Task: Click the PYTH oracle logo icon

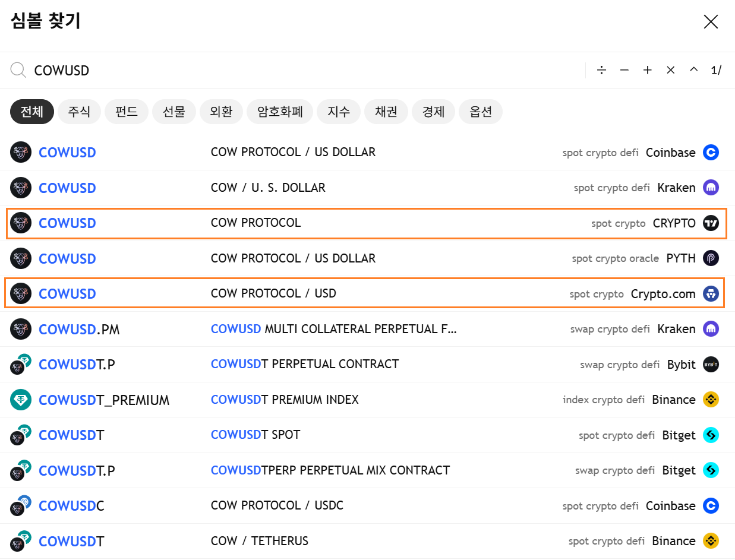Action: coord(711,258)
